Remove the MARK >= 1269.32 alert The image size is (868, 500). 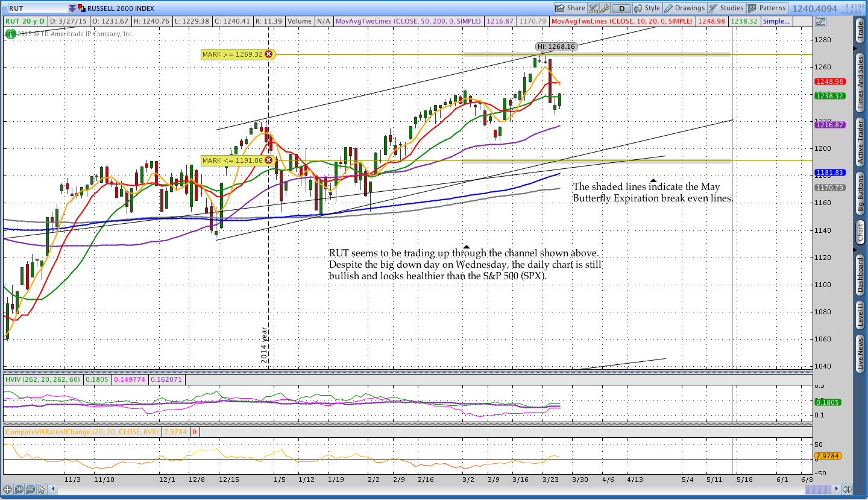pos(268,54)
